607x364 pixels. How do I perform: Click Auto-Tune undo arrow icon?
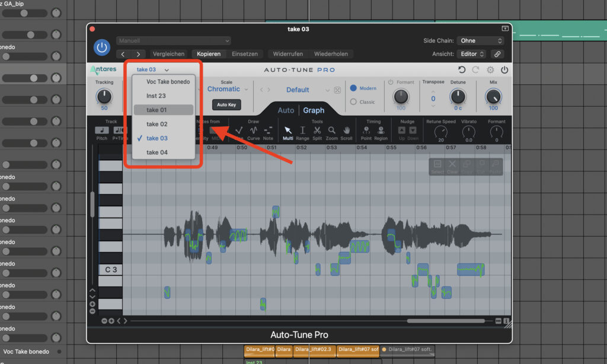[461, 70]
